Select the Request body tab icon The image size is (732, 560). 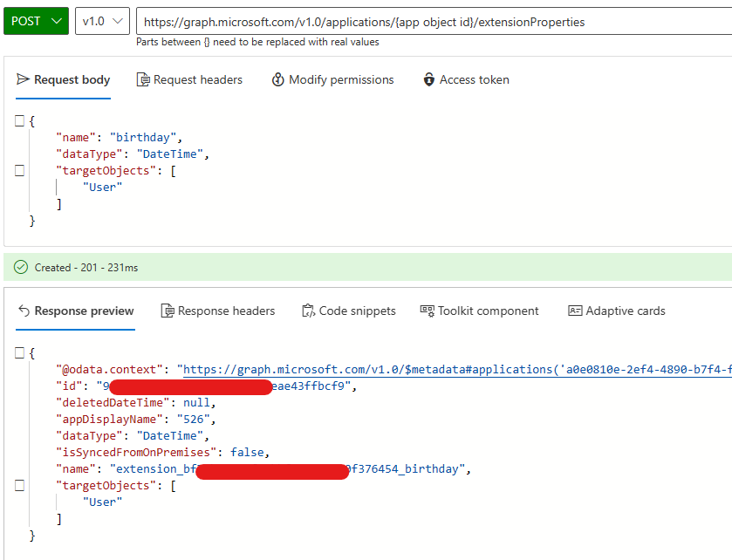pyautogui.click(x=24, y=79)
